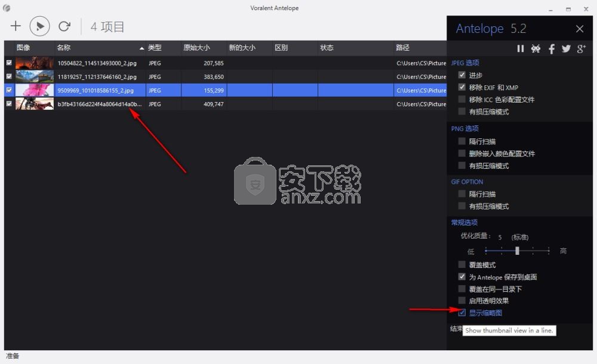Screen dimensions: 597x364
Task: Enable GIF 隔行扫描 checkbox
Action: point(462,194)
